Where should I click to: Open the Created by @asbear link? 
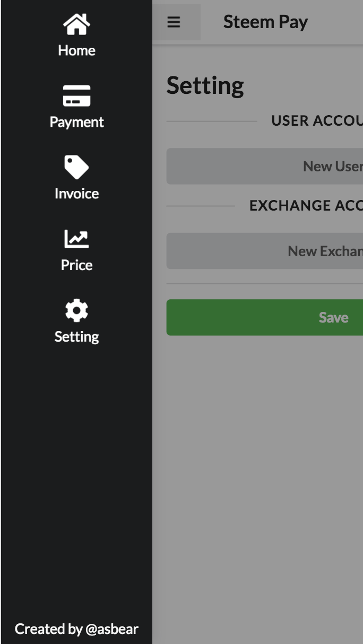tap(76, 629)
